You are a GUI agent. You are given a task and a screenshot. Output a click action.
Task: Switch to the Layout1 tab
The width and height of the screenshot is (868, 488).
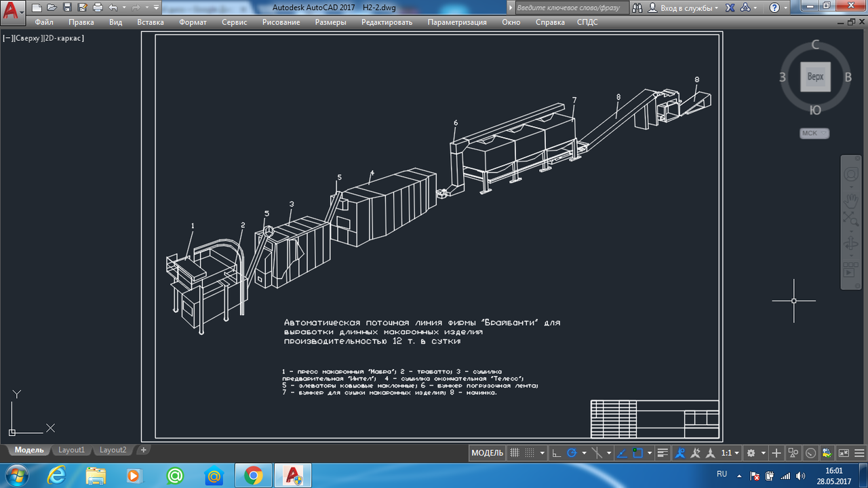[71, 450]
